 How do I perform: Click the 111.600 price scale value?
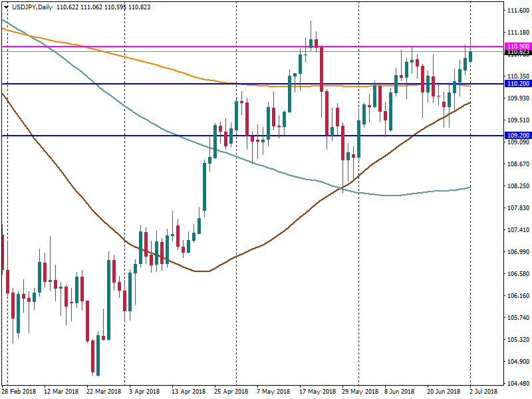point(517,11)
